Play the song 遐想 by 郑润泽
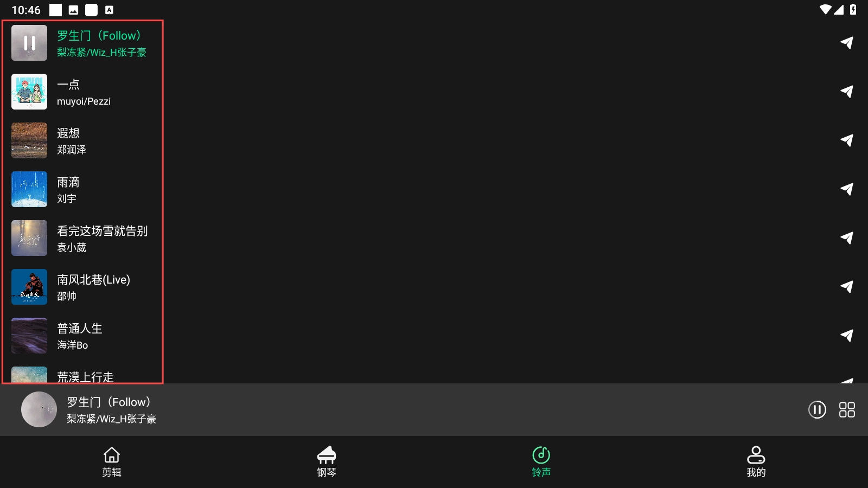This screenshot has height=488, width=868. tap(83, 140)
